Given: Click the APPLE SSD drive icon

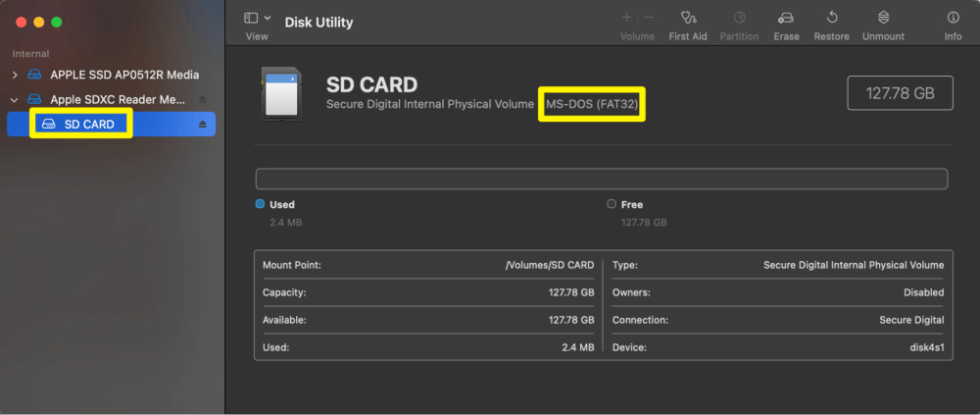Looking at the screenshot, I should pos(34,76).
